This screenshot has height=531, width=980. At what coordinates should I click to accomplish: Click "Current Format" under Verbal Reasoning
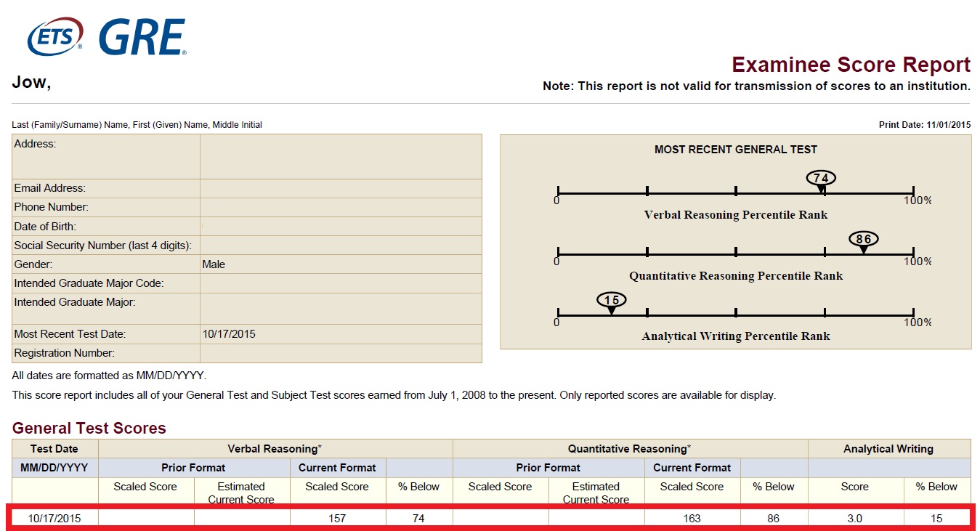[338, 468]
